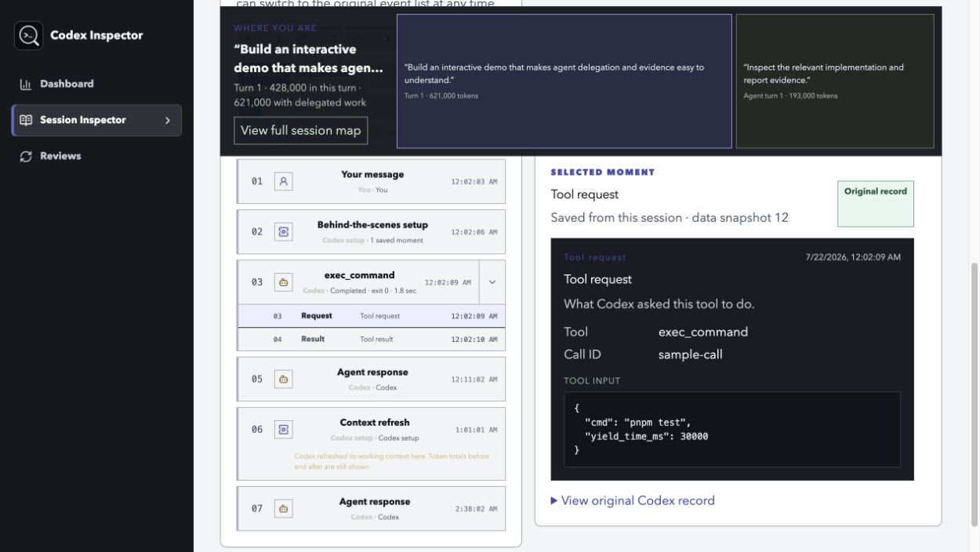This screenshot has height=552, width=980.
Task: Click the robot icon on event 07
Action: 284,509
